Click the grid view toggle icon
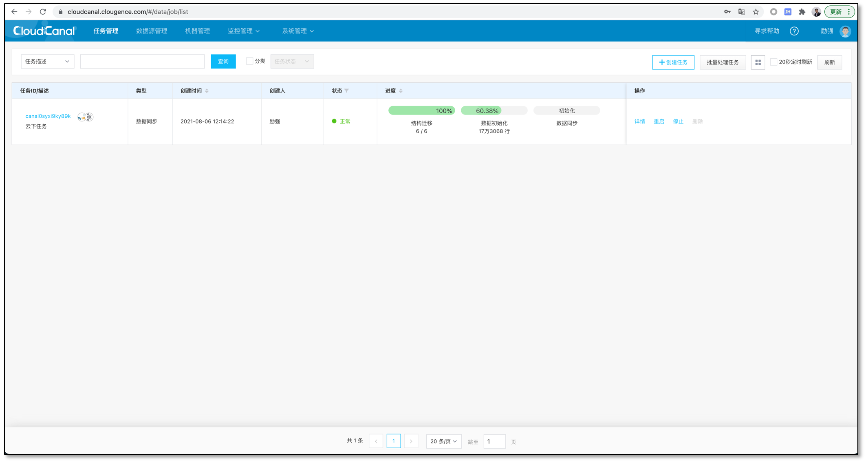 [x=758, y=62]
